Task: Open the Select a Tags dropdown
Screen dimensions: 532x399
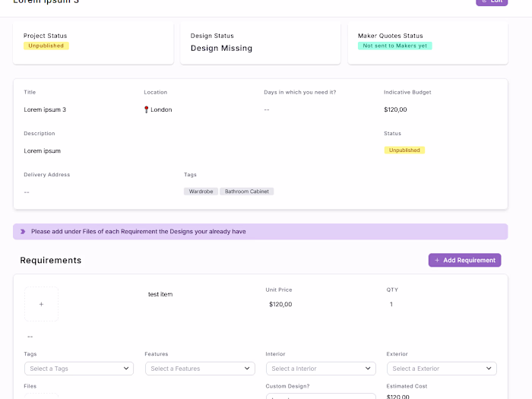Action: [80, 369]
